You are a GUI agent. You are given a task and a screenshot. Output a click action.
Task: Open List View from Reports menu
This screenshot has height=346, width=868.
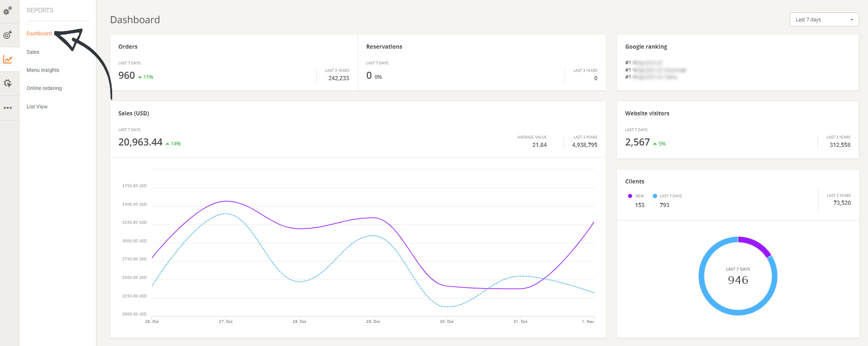(37, 107)
